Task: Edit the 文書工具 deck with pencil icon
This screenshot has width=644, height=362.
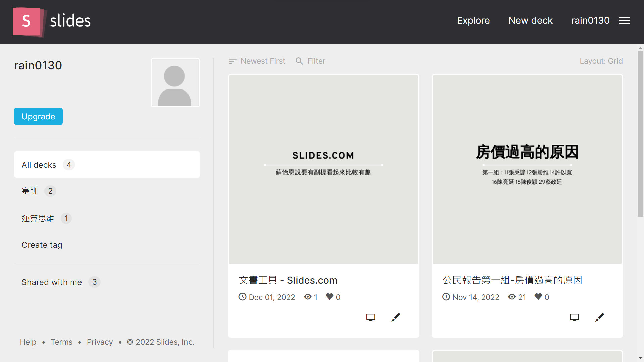Action: click(x=396, y=317)
